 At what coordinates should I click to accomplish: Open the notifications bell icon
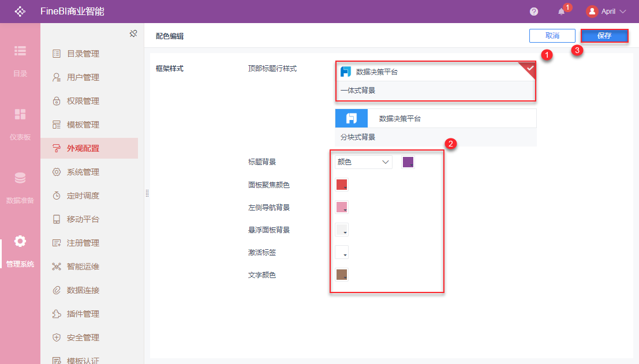pyautogui.click(x=561, y=12)
